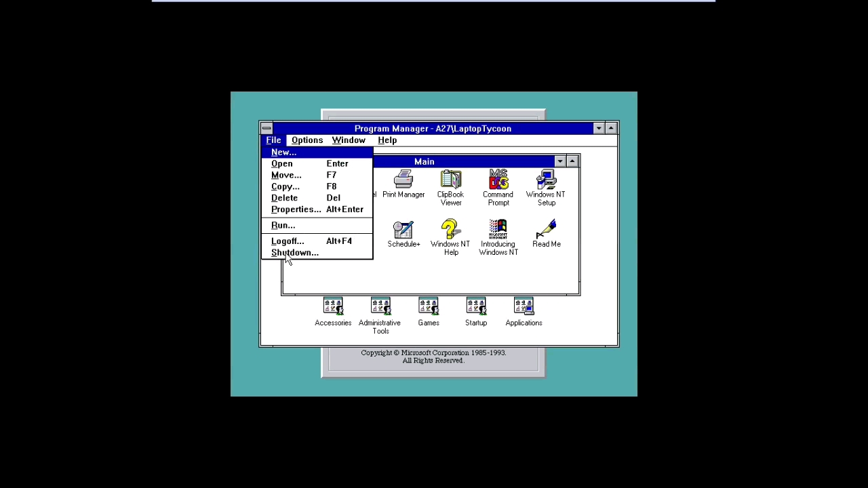868x488 pixels.
Task: Open the Options menu
Action: coord(307,140)
